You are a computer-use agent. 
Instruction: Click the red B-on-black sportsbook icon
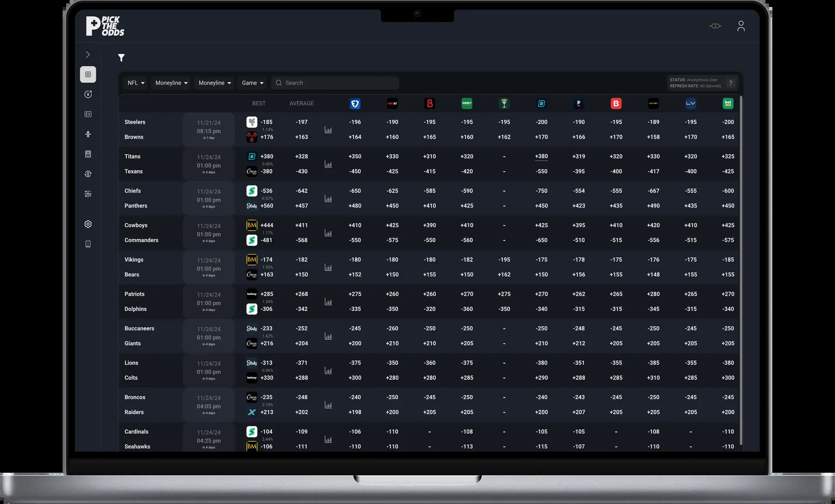[x=430, y=103]
